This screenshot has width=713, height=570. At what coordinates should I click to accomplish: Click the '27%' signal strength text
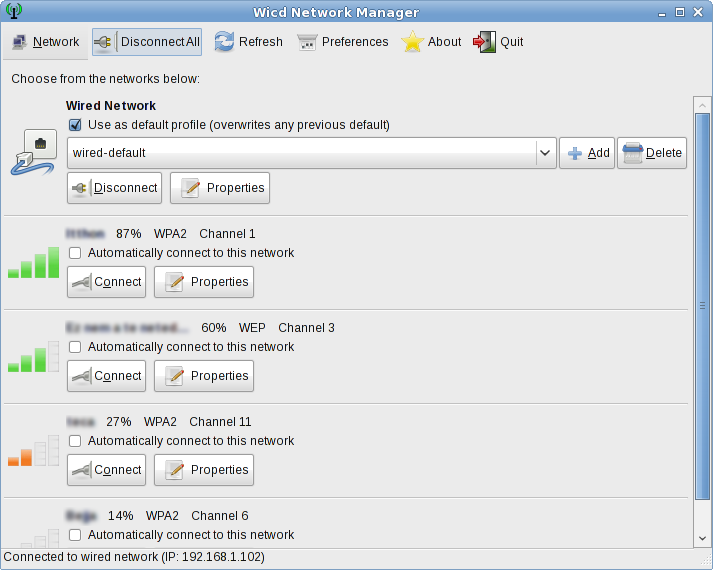coord(119,422)
